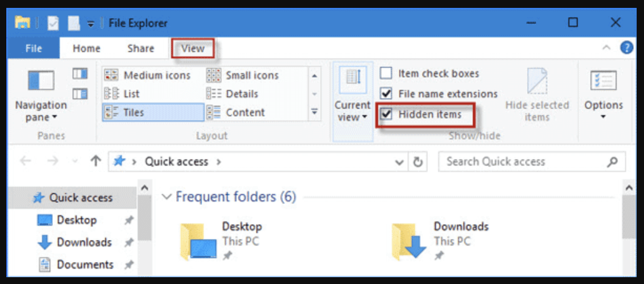Open the Downloads folder tile

pyautogui.click(x=440, y=241)
